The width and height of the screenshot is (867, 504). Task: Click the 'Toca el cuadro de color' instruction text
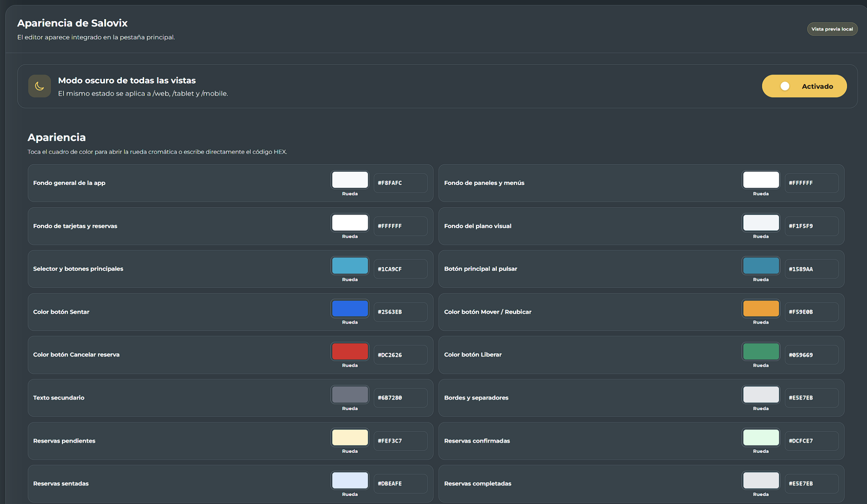tap(157, 152)
